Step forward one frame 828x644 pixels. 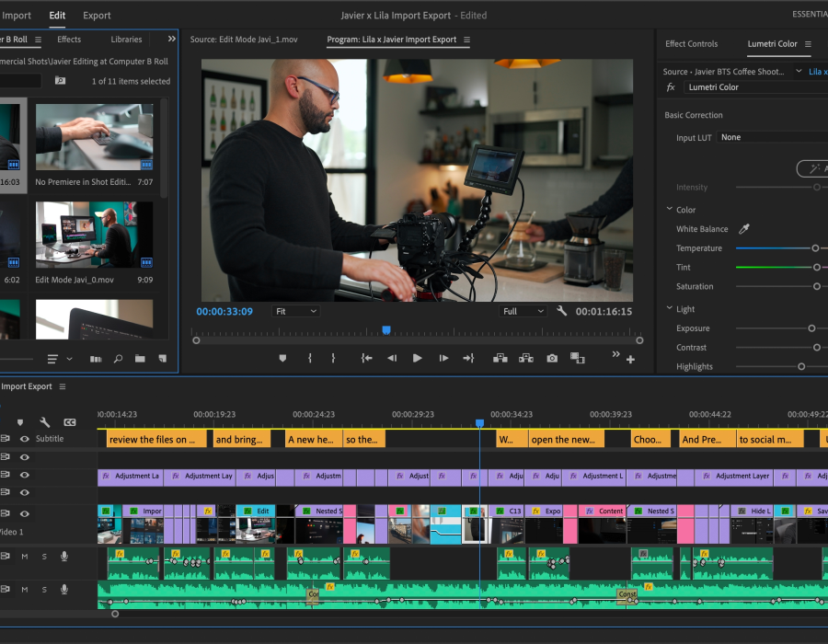[x=443, y=359]
